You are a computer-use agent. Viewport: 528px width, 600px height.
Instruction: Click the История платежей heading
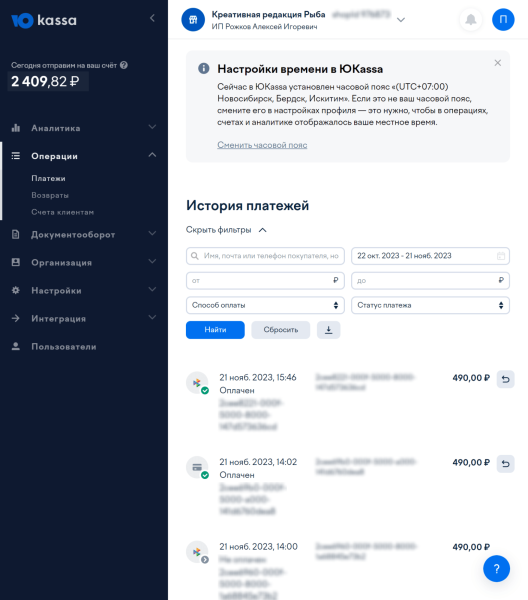[248, 205]
